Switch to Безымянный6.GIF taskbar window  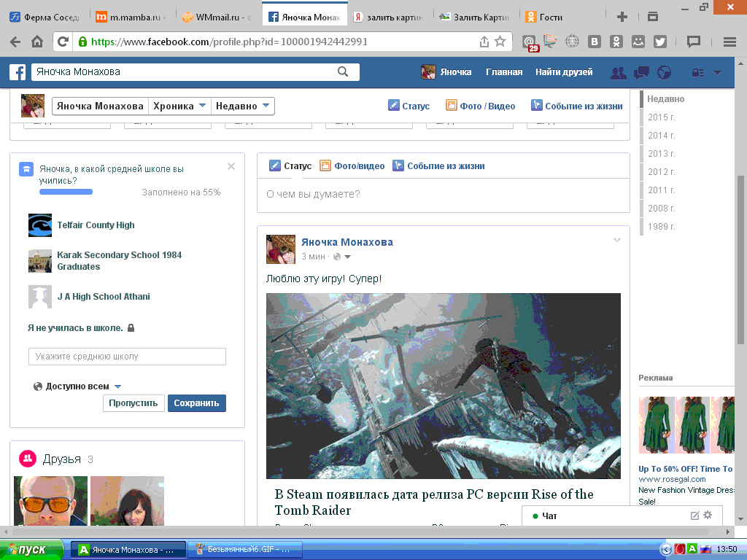coord(245,550)
